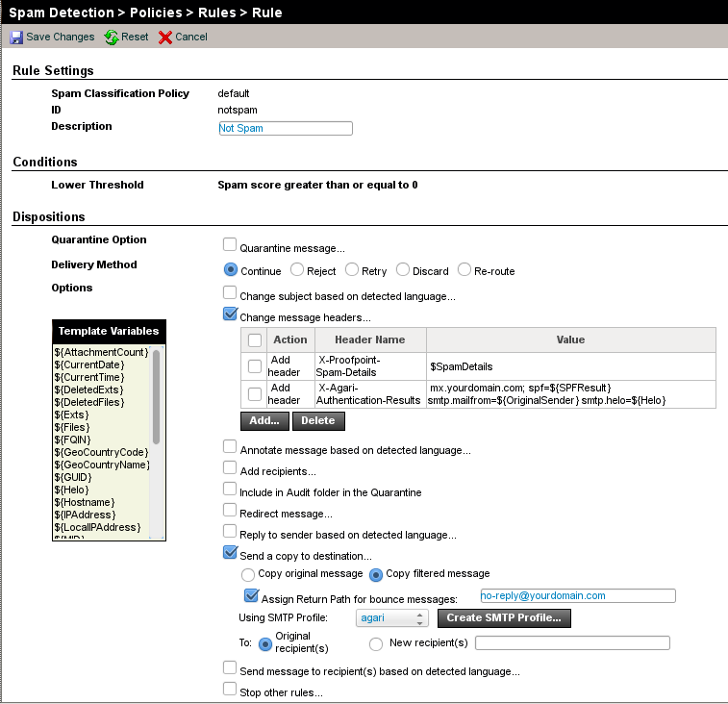728x704 pixels.
Task: Check the Add recipients option
Action: point(230,467)
